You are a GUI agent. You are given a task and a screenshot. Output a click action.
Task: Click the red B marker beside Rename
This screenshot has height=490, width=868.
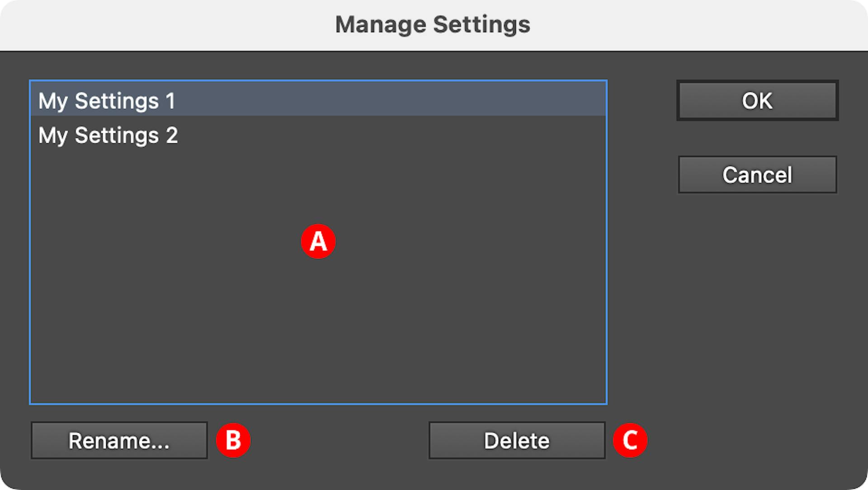(233, 440)
